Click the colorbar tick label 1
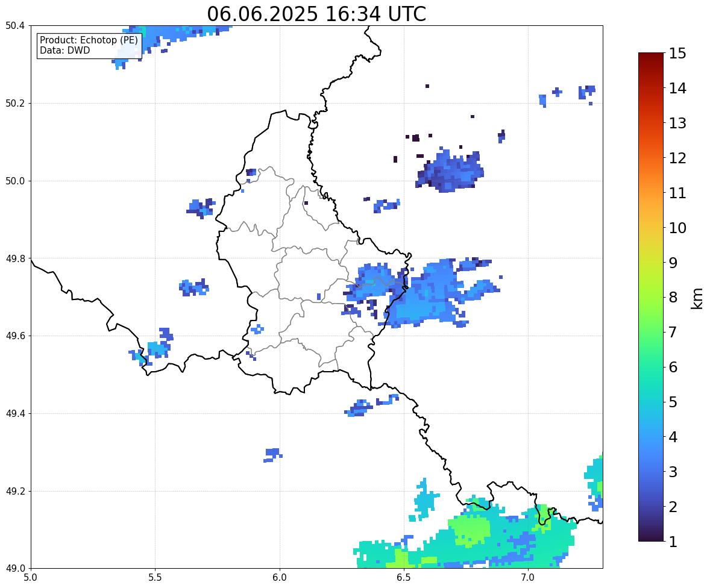This screenshot has width=710, height=588. coord(673,542)
